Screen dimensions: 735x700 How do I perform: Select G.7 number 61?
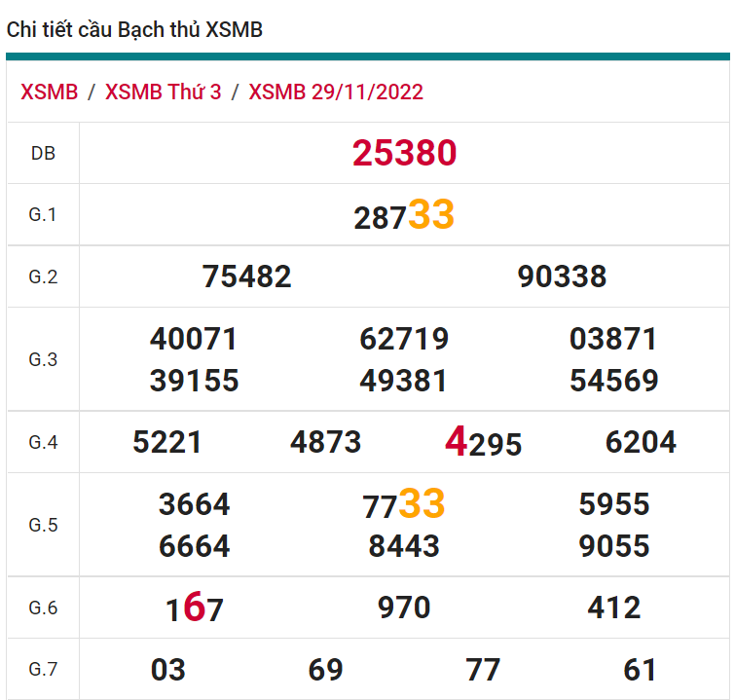tap(640, 670)
